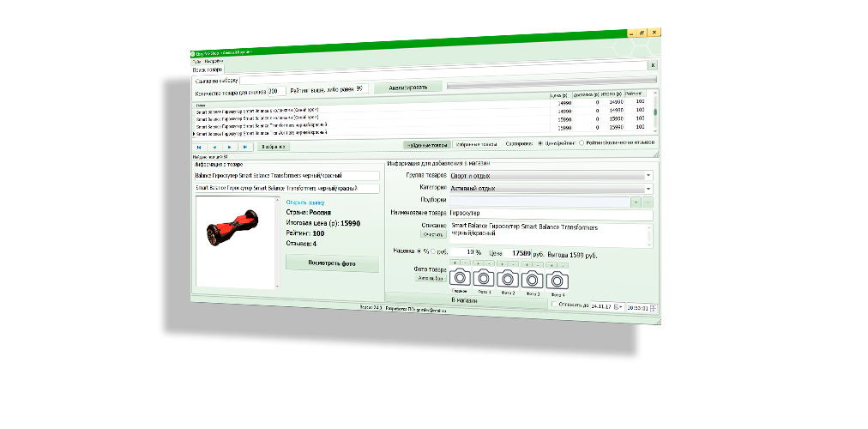The height and width of the screenshot is (429, 868).
Task: Click the results table vertical scrollbar
Action: click(656, 112)
